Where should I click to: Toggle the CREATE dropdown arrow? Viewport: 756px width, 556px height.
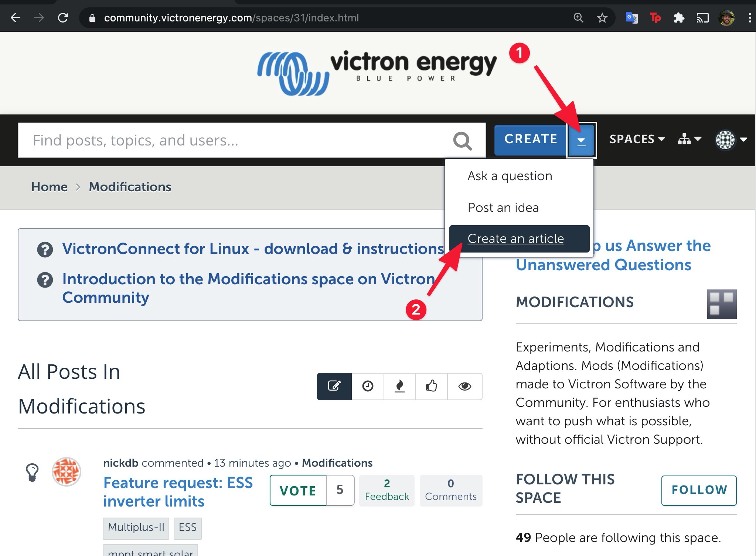(581, 140)
